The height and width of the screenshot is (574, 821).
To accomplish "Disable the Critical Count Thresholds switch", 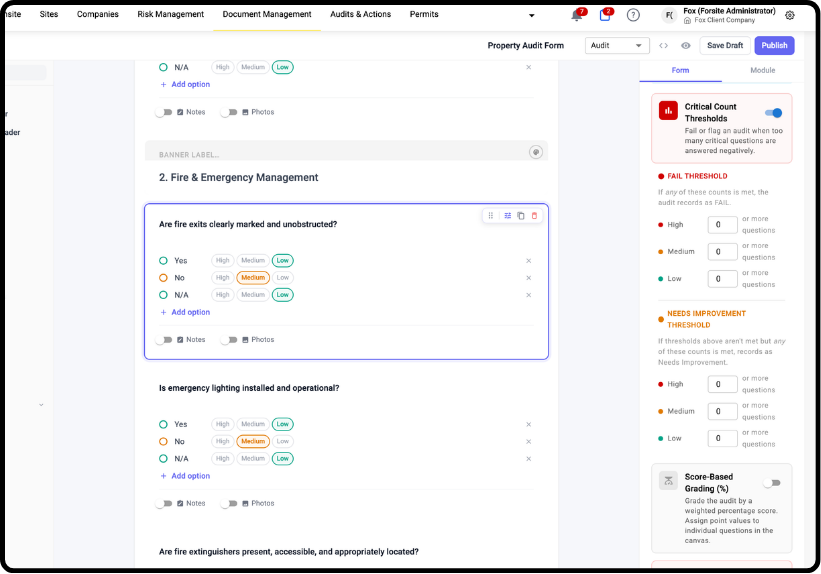I will coord(773,113).
